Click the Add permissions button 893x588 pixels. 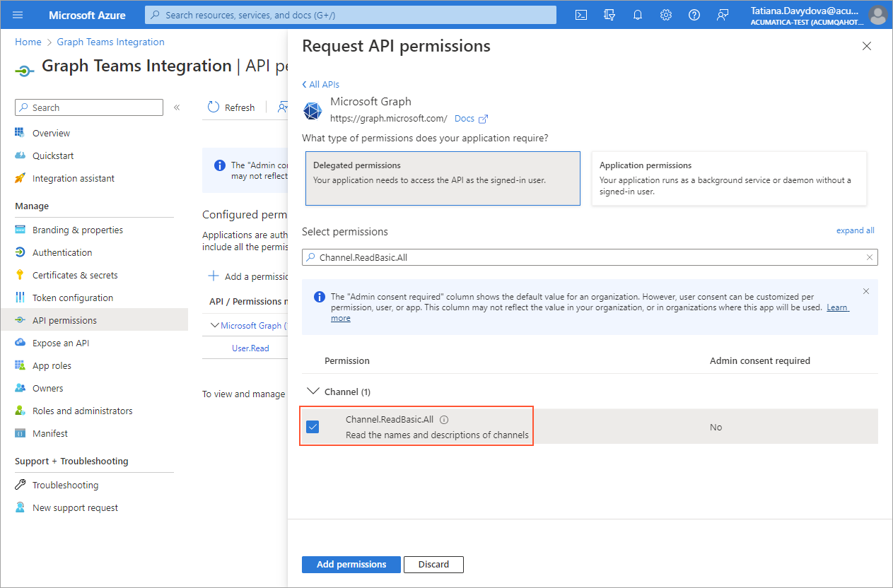351,565
